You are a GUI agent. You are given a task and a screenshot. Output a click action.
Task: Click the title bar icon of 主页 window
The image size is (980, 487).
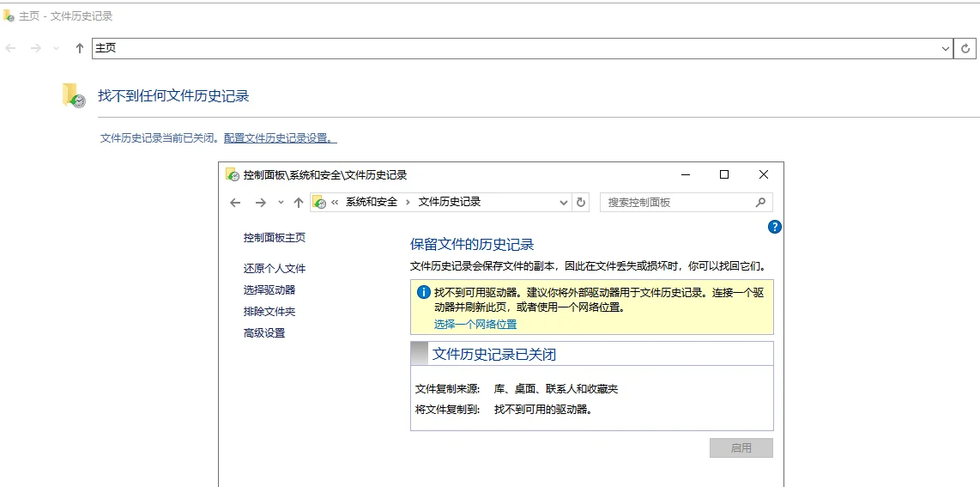[x=9, y=15]
